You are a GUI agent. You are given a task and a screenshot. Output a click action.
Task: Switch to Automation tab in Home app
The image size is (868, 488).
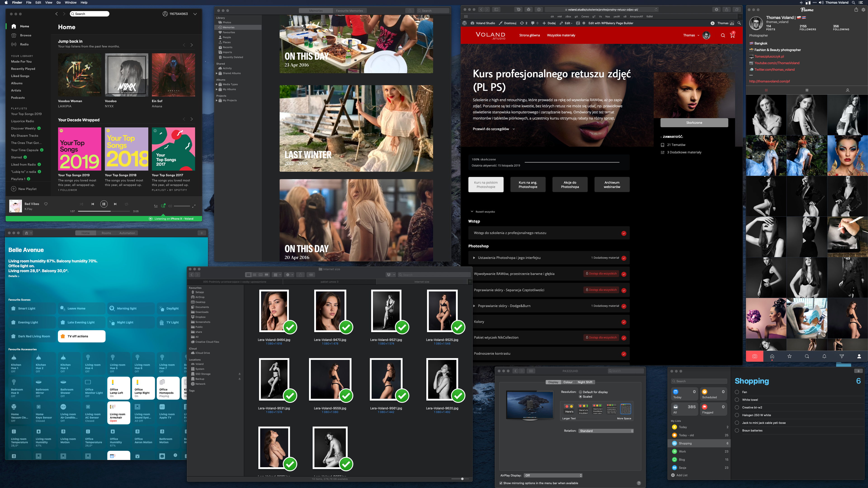tap(127, 233)
